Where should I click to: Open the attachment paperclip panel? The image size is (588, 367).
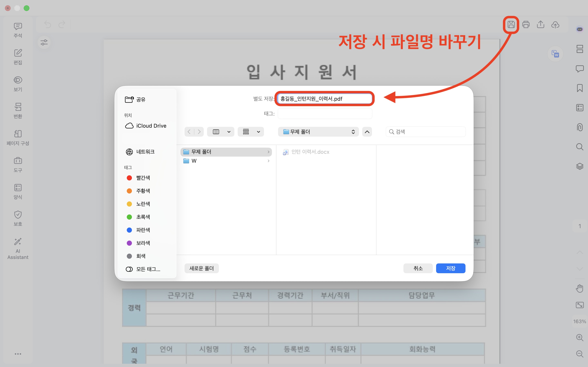[579, 127]
